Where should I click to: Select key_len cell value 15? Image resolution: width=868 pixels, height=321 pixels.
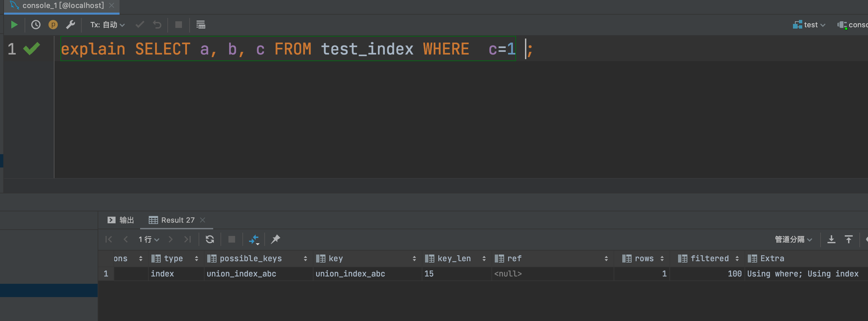click(456, 274)
